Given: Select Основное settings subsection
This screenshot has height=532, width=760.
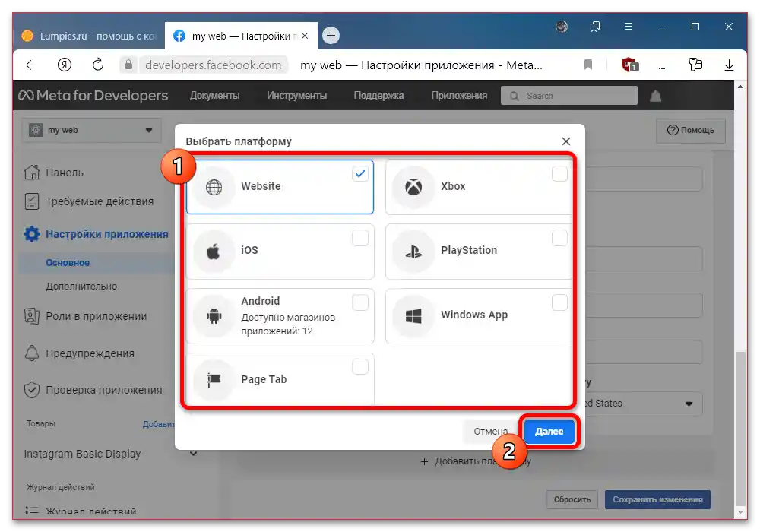Looking at the screenshot, I should 68,263.
